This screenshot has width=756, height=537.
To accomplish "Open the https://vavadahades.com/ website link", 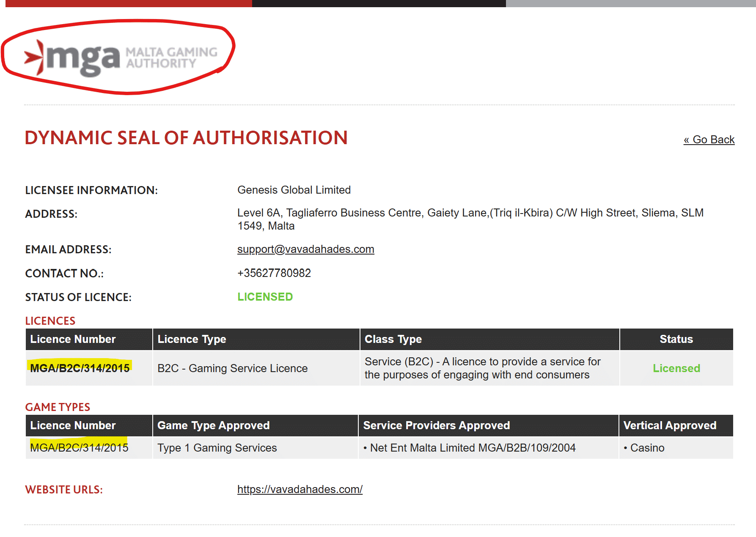I will tap(300, 489).
